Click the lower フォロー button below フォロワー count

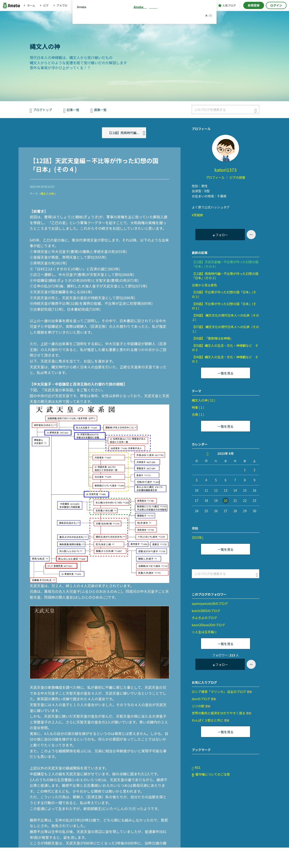point(220,664)
